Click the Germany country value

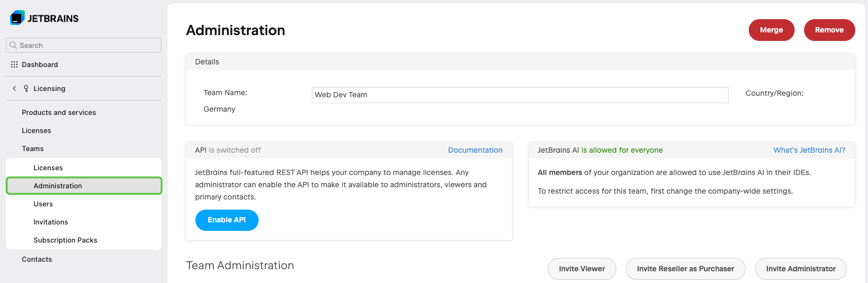(219, 109)
